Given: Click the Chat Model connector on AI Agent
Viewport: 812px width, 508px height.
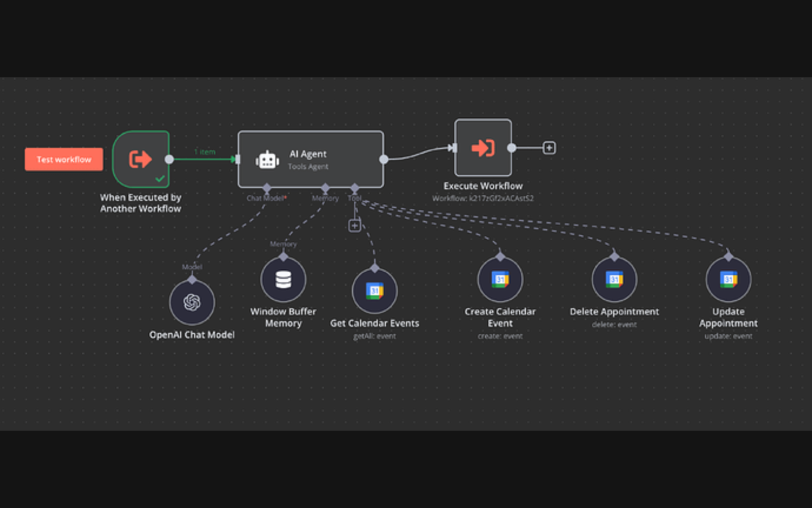Looking at the screenshot, I should tap(267, 188).
